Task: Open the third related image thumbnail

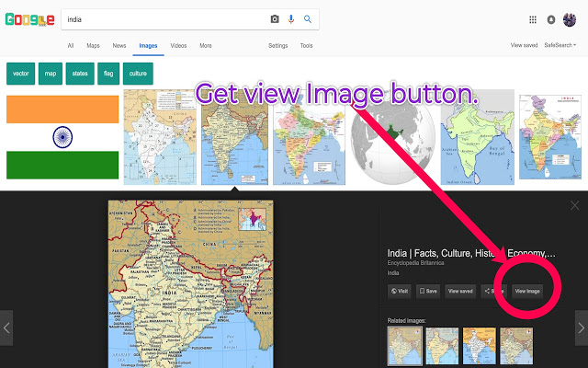Action: pyautogui.click(x=480, y=346)
